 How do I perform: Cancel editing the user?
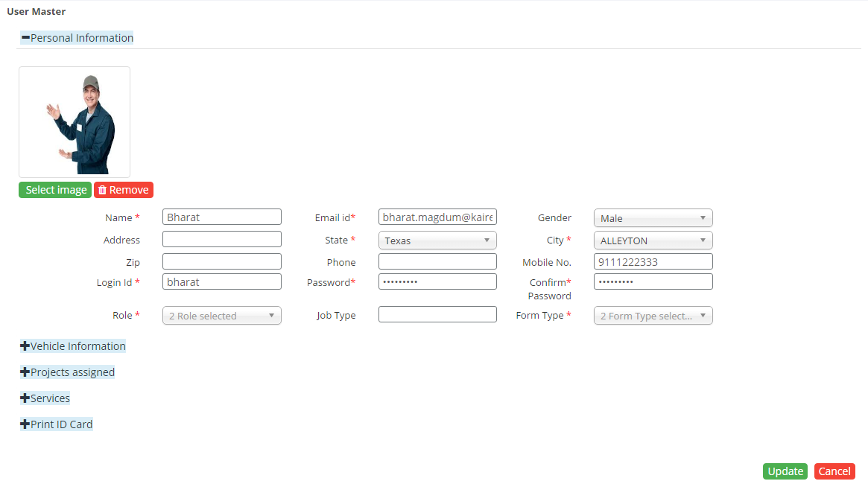(x=834, y=471)
